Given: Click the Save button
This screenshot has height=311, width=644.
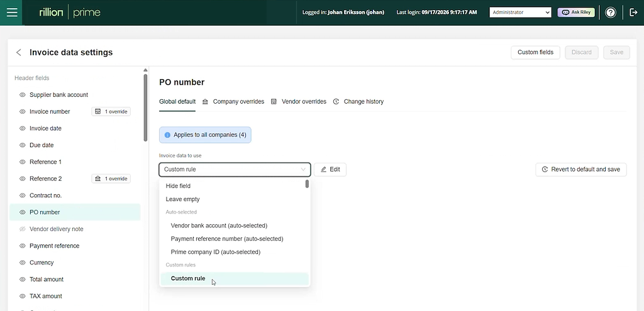Looking at the screenshot, I should [616, 53].
